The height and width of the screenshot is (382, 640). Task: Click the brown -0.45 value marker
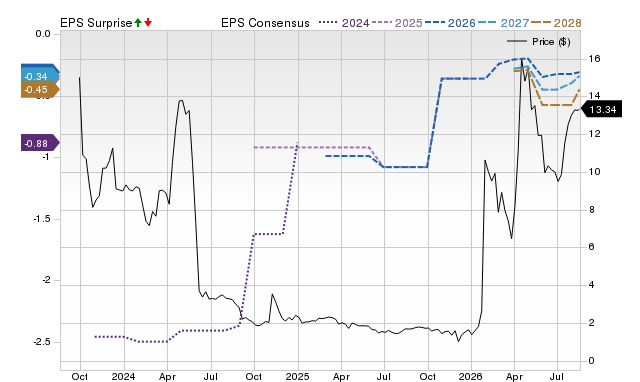click(40, 89)
